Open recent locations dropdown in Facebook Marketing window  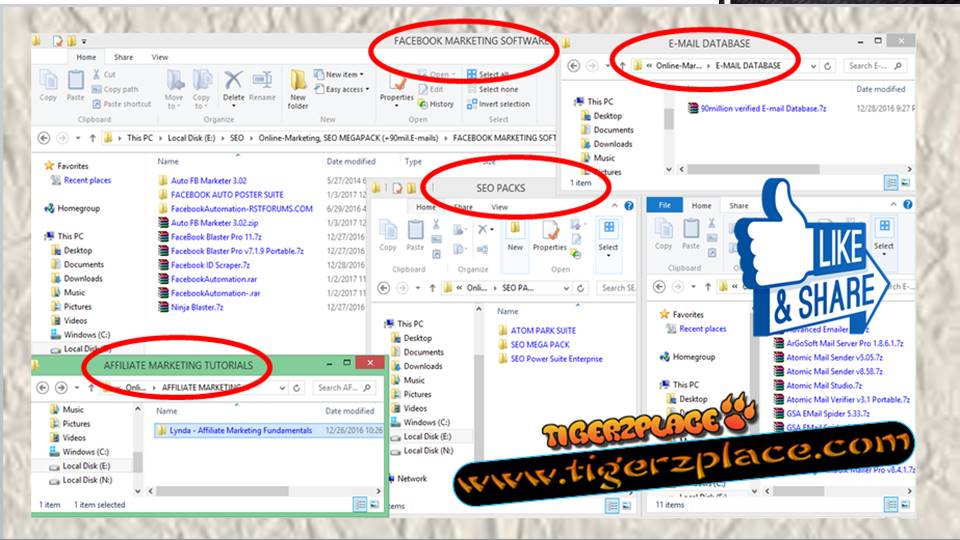78,138
